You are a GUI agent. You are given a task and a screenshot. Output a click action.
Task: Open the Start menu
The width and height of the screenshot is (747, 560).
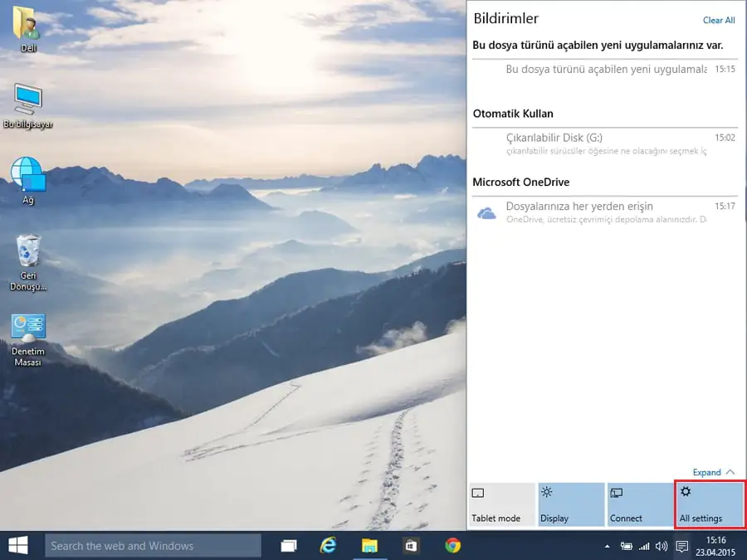17,546
